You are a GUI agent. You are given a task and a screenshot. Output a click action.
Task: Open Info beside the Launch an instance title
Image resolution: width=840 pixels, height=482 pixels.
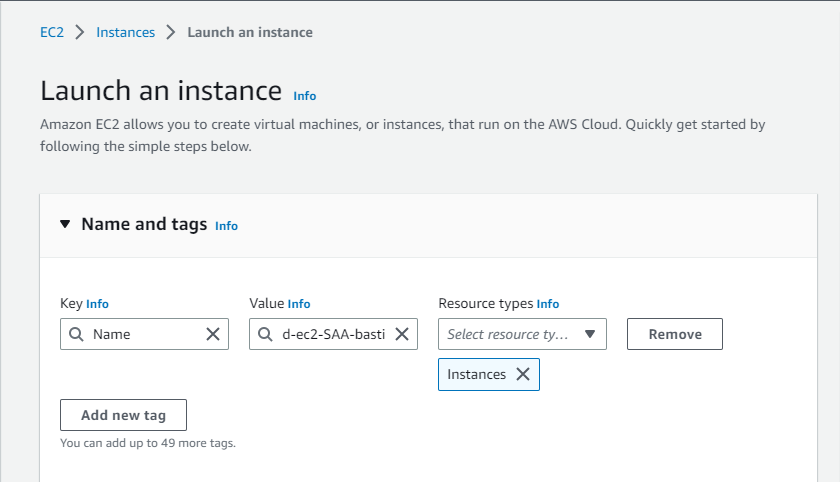click(304, 96)
